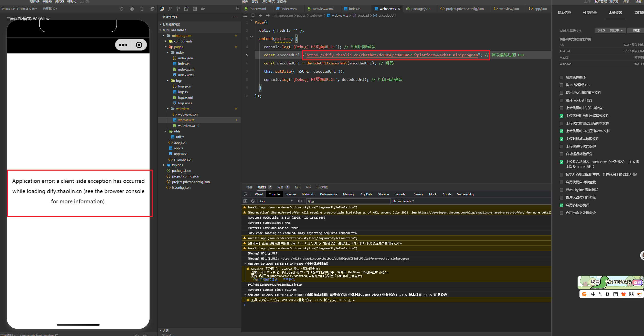Image resolution: width=644 pixels, height=336 pixels.
Task: Open Default levels log dropdown
Action: tap(403, 201)
